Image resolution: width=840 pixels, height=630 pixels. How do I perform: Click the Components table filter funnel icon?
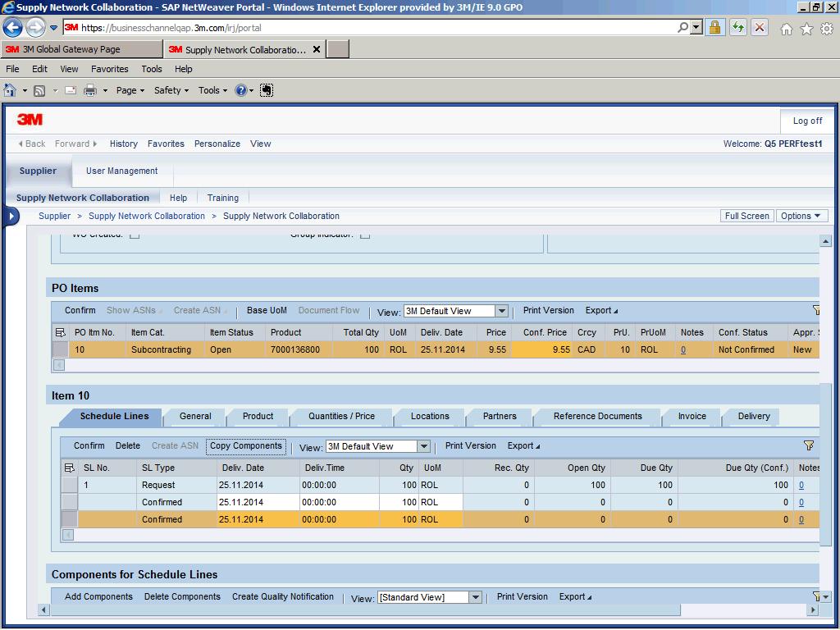tap(816, 596)
